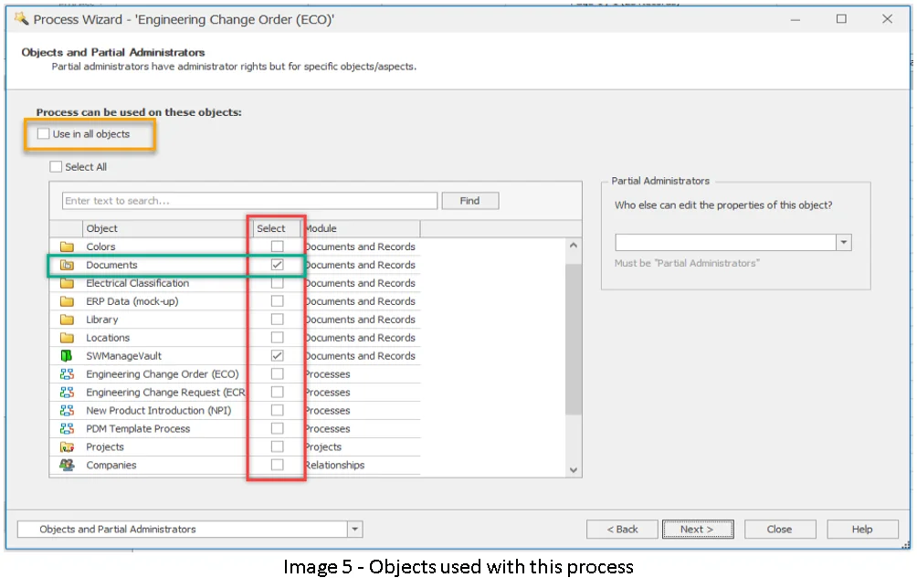Expand the wizard page selector dropdown
Image resolution: width=917 pixels, height=588 pixels.
[354, 530]
